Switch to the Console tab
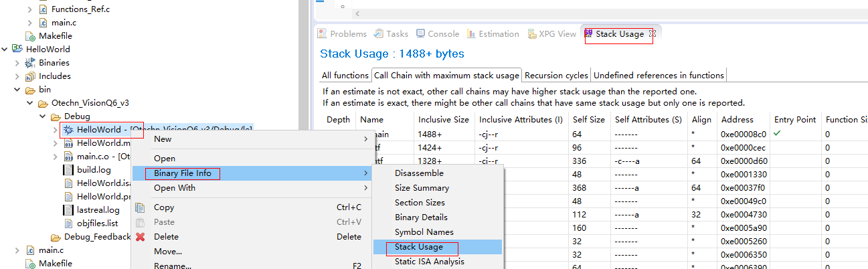 point(438,33)
